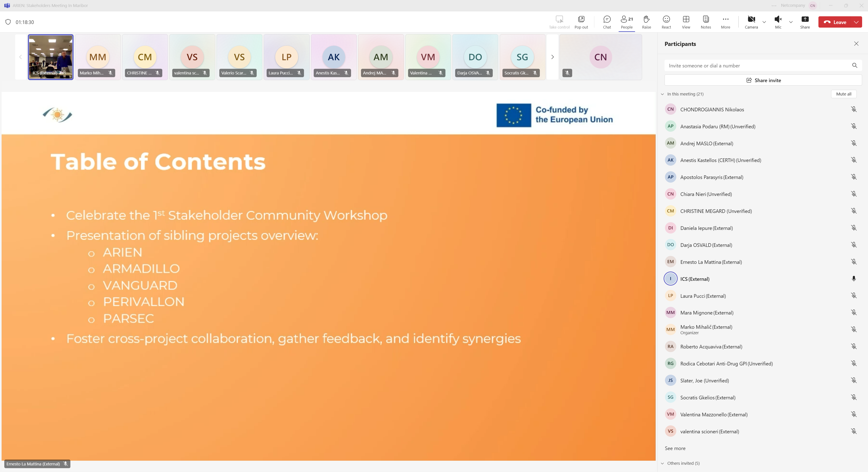Open the Chat panel
868x472 pixels.
(607, 22)
